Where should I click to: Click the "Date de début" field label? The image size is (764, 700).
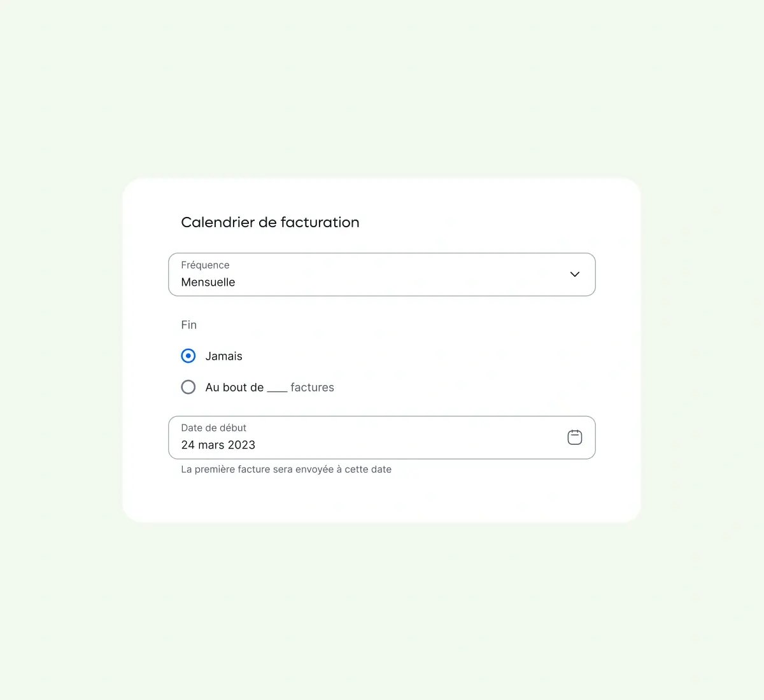(213, 428)
